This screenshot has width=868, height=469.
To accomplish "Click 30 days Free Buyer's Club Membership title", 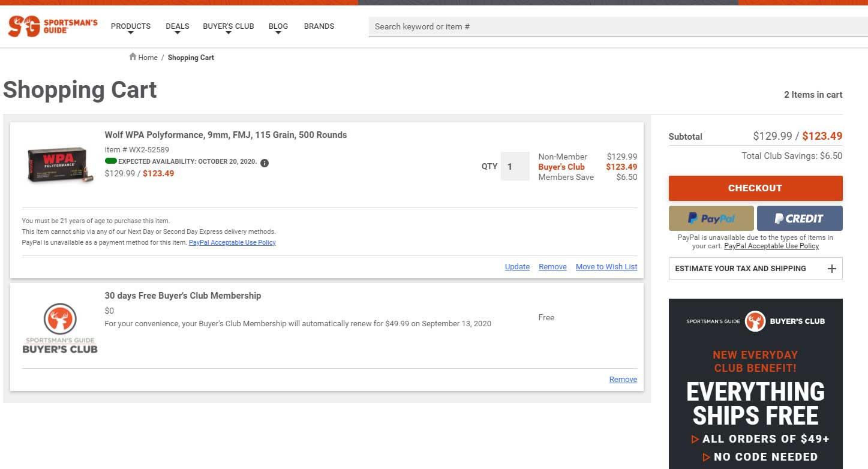I will coord(183,296).
